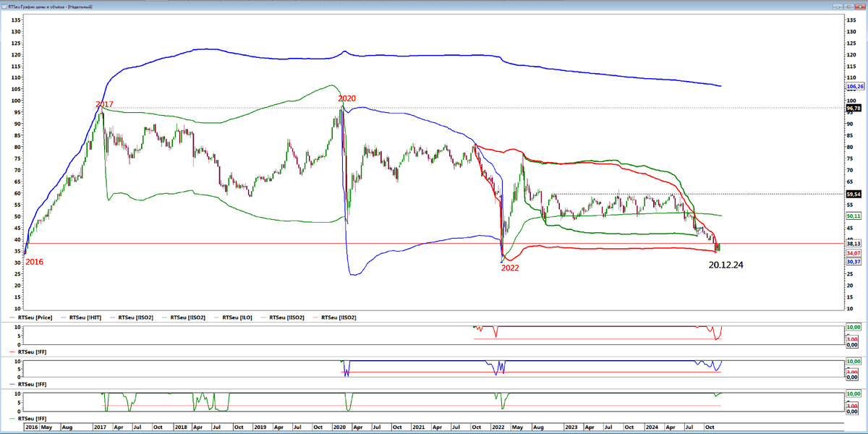Click 2024 on the time axis
This screenshot has width=868, height=434.
click(651, 427)
